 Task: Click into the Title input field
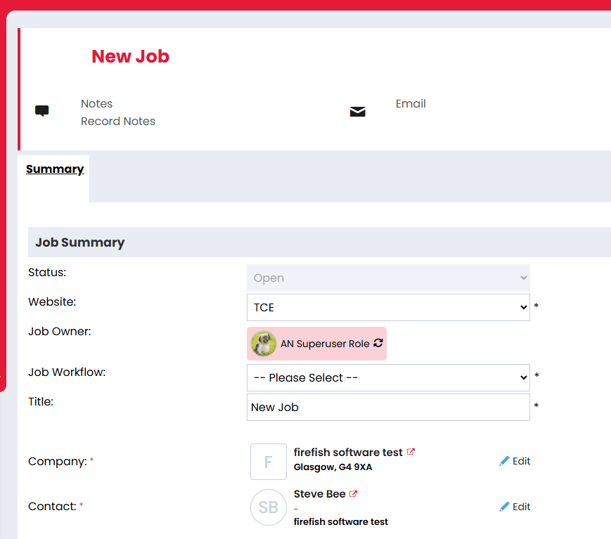click(x=388, y=407)
